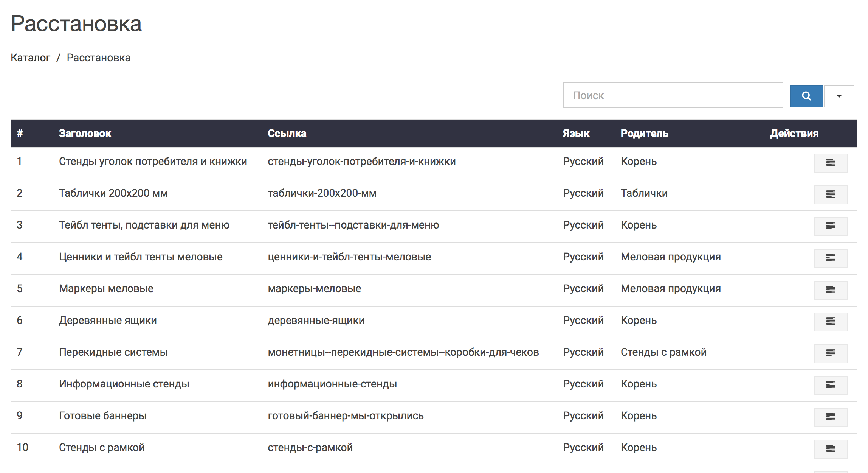Click the blue search magnifier button
The image size is (868, 473).
806,96
